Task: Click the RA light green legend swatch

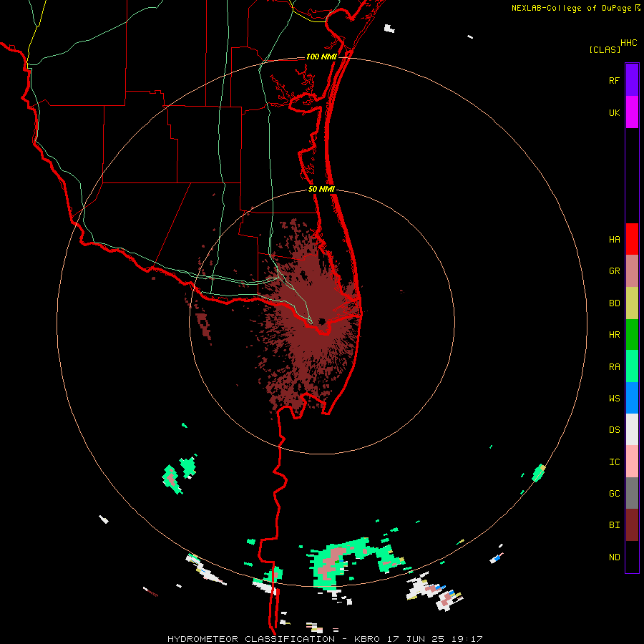Action: [632, 366]
